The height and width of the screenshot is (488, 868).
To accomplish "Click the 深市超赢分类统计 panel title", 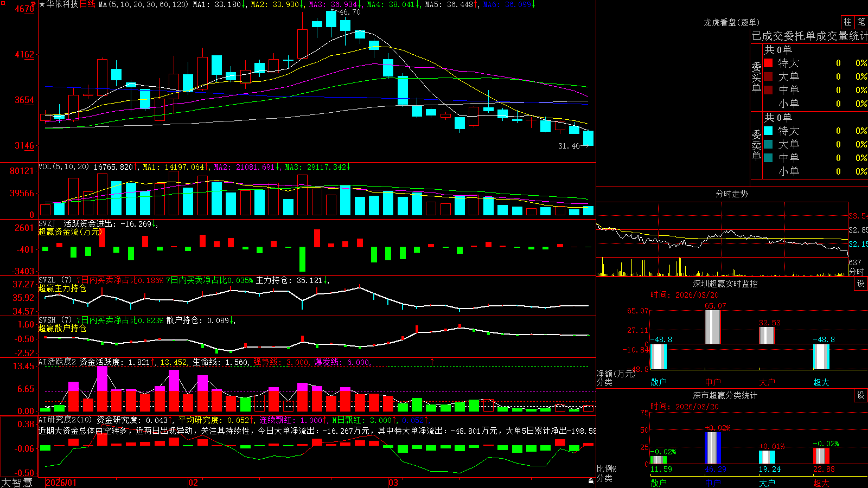I will (x=725, y=395).
